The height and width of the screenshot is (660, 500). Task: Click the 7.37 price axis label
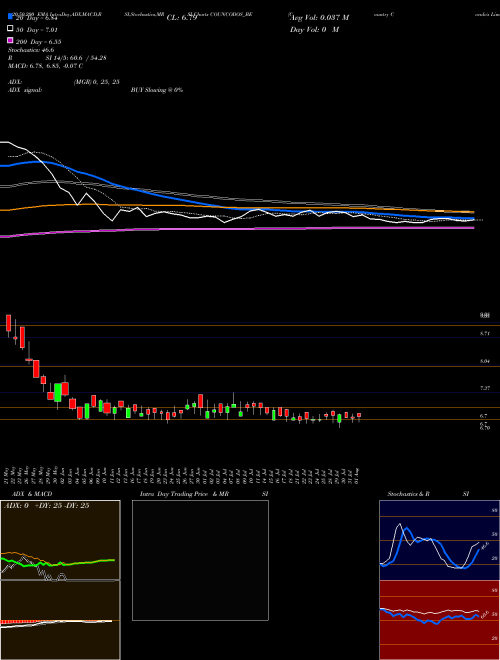point(485,388)
